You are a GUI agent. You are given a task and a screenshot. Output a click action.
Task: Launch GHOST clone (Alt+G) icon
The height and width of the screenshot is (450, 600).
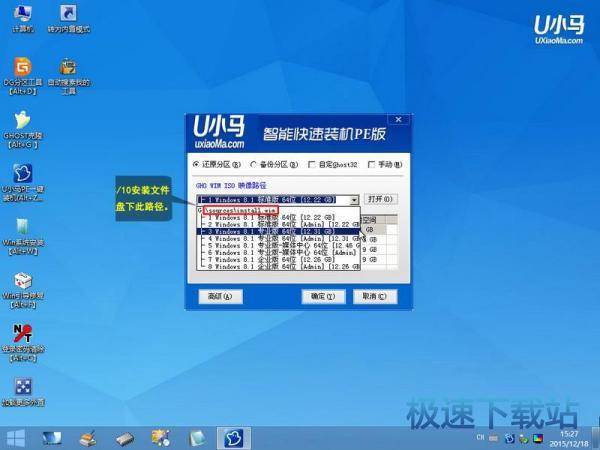click(23, 129)
